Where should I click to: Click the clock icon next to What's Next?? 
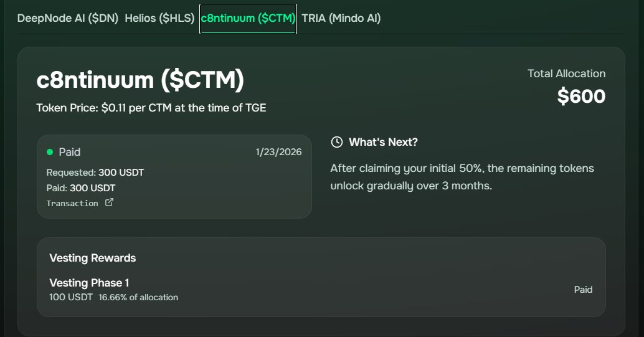[x=337, y=142]
